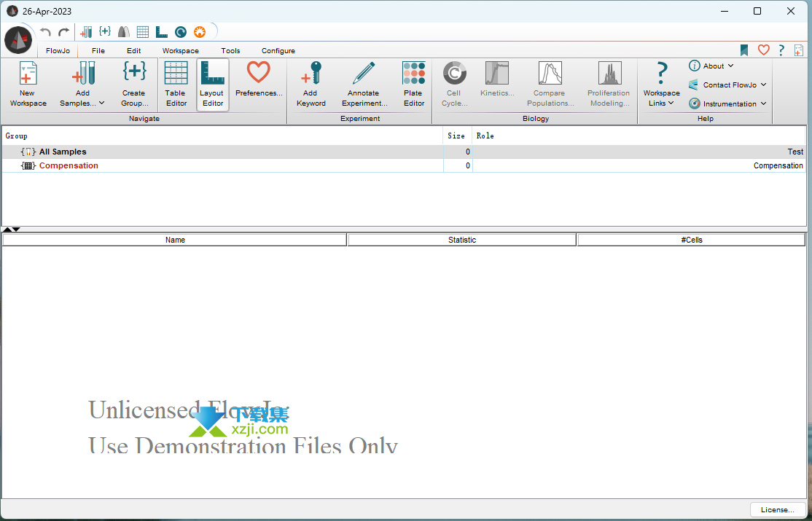Create a New Workspace

28,84
